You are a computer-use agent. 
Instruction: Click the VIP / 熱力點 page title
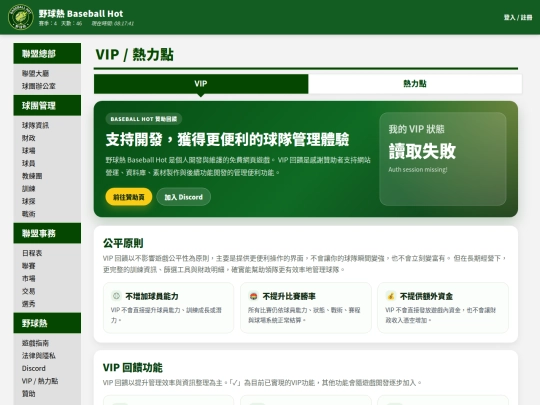tap(135, 54)
